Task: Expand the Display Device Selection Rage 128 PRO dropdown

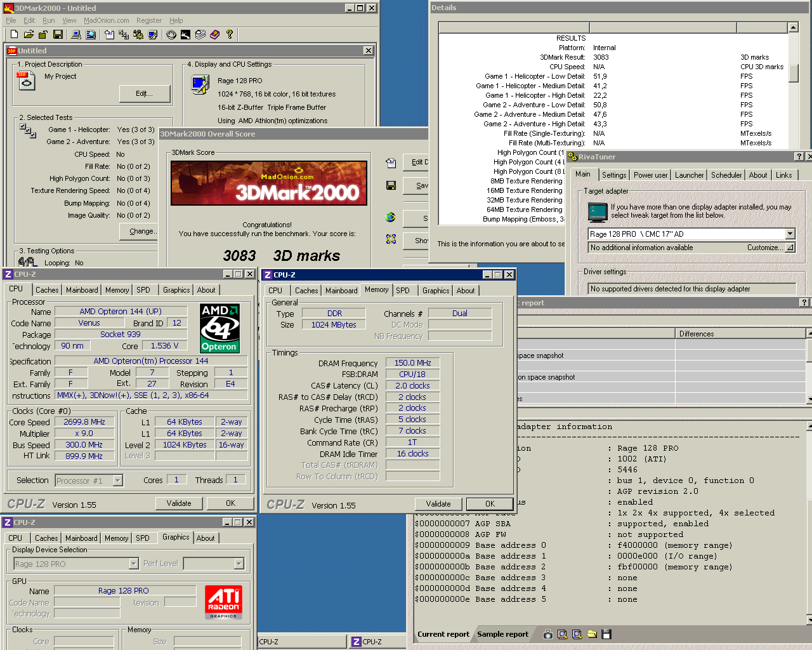Action: (133, 564)
